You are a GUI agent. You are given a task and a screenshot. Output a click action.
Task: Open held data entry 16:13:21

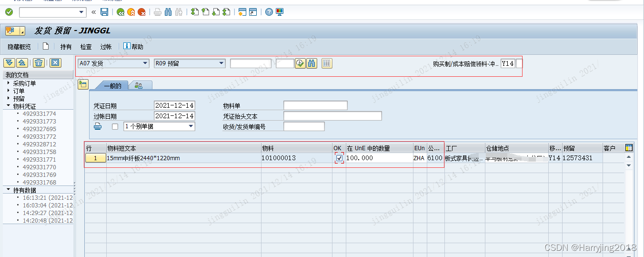click(48, 197)
